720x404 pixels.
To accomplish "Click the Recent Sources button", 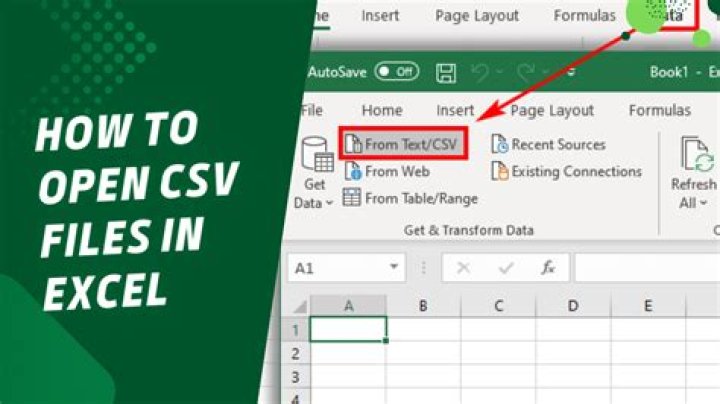I will (x=548, y=145).
